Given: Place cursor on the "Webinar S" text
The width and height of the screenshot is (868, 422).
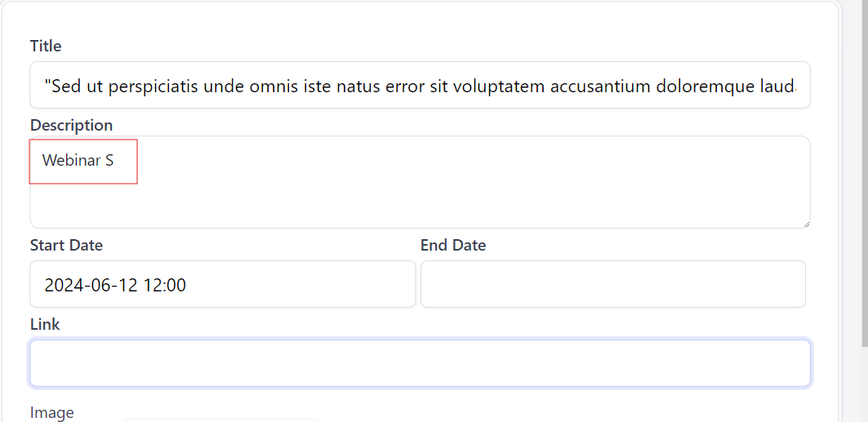Looking at the screenshot, I should coord(78,161).
